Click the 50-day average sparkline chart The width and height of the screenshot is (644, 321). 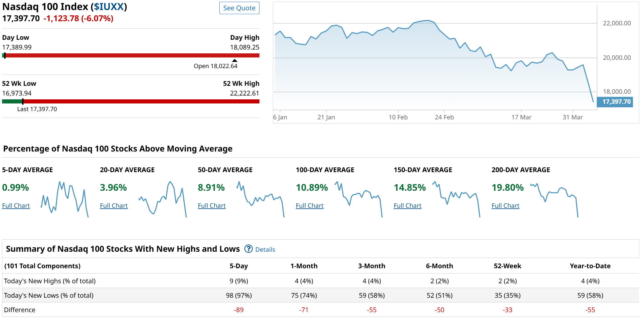pos(260,199)
